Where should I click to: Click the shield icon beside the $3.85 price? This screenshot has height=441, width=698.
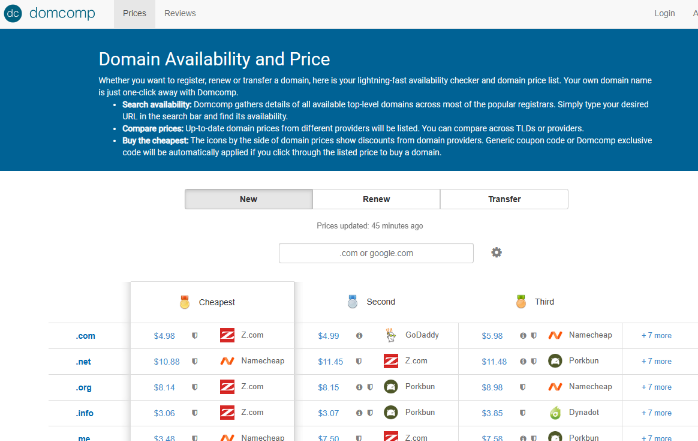click(523, 413)
